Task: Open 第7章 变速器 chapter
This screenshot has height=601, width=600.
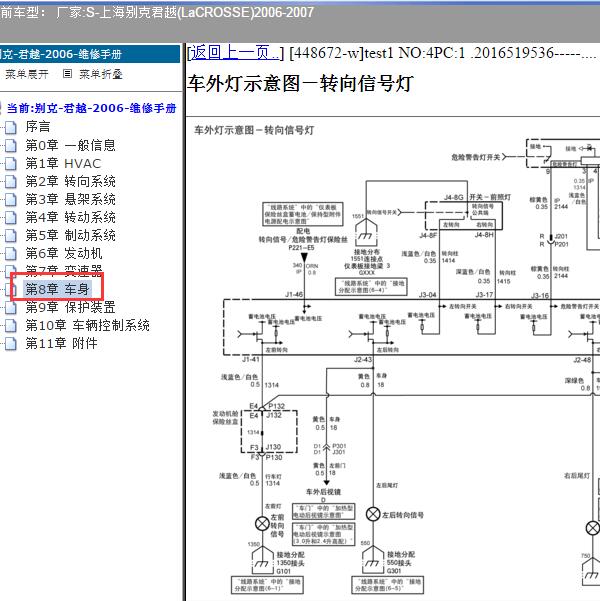Action: click(x=64, y=270)
